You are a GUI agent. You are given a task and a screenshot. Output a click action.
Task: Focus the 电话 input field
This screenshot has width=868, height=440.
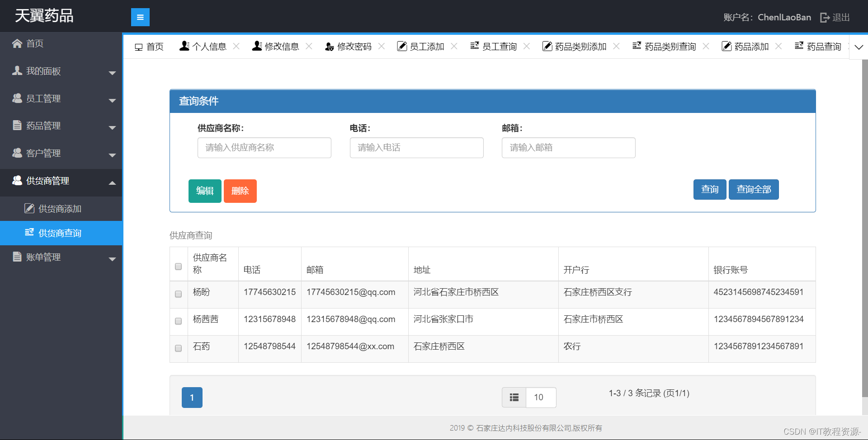point(417,148)
